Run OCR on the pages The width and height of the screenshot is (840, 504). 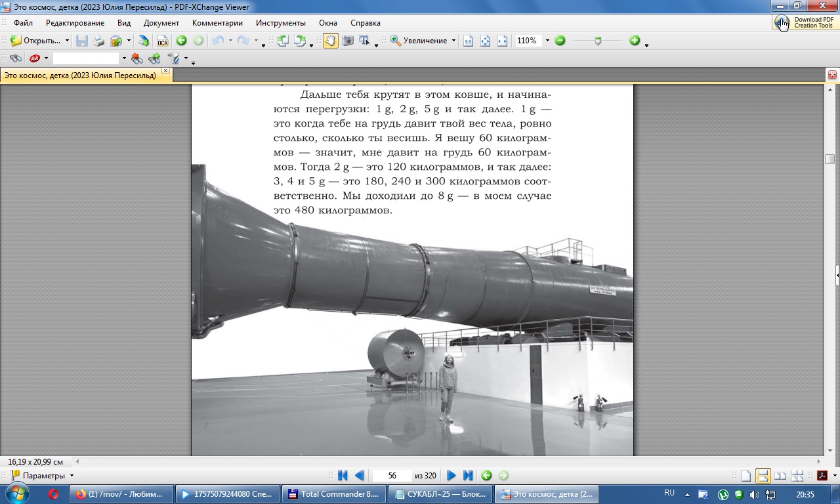click(x=162, y=41)
